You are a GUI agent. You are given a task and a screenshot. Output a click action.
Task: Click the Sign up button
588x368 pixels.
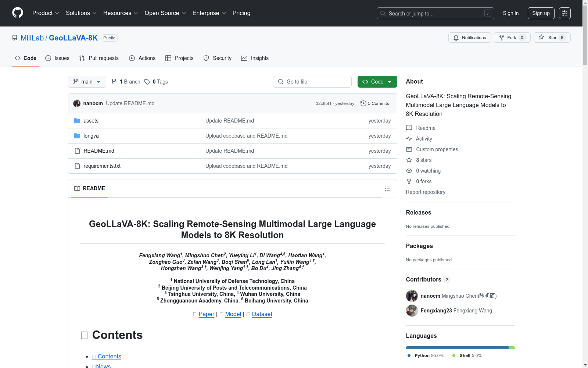tap(541, 13)
